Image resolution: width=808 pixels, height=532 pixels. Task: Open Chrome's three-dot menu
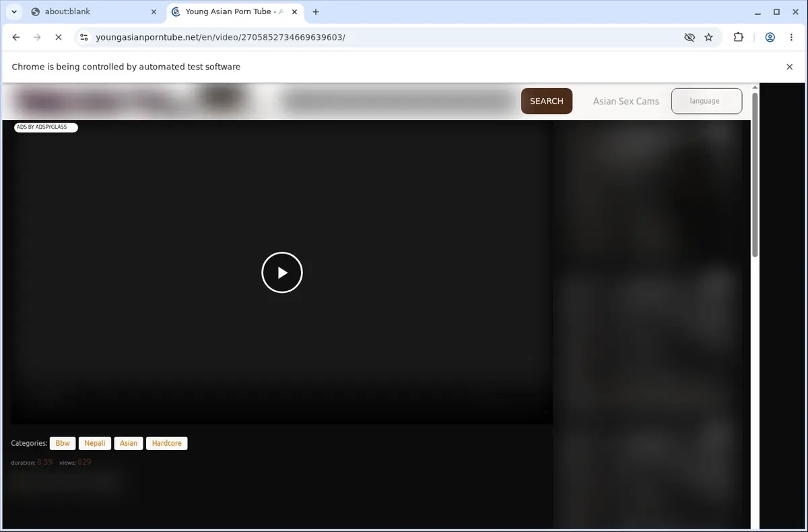tap(791, 38)
